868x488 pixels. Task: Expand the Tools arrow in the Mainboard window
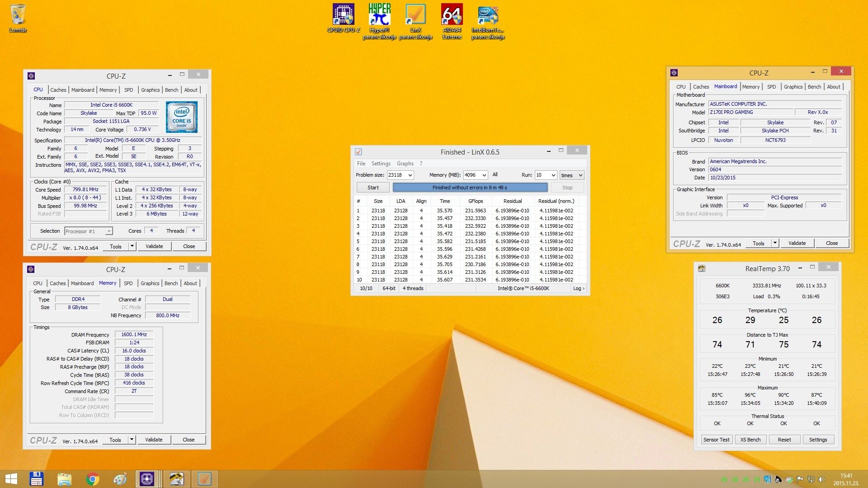click(775, 243)
